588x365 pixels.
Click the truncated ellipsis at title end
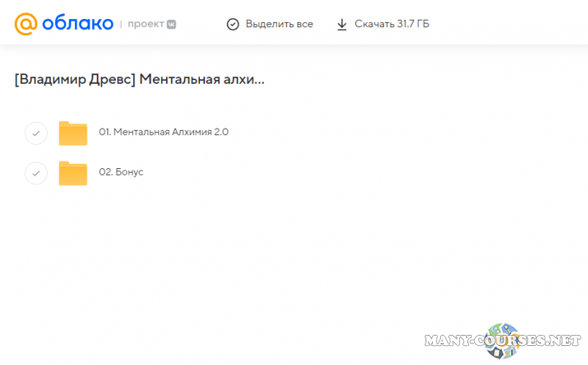click(259, 81)
